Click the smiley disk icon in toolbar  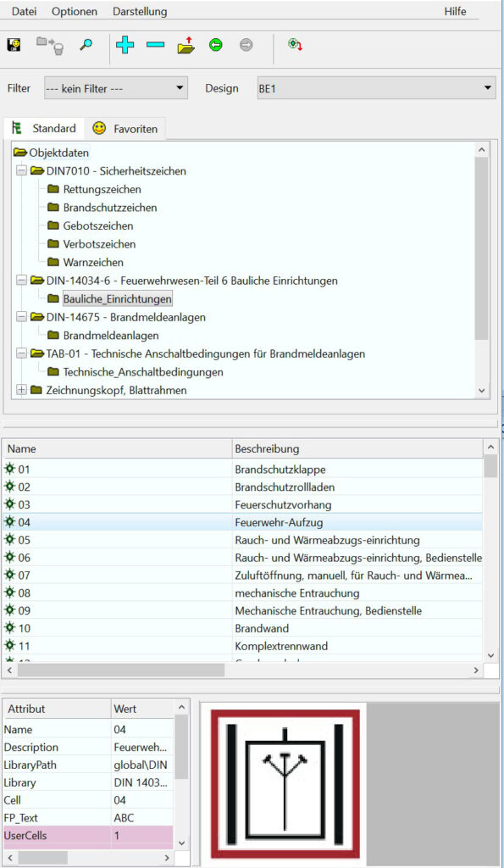point(14,44)
